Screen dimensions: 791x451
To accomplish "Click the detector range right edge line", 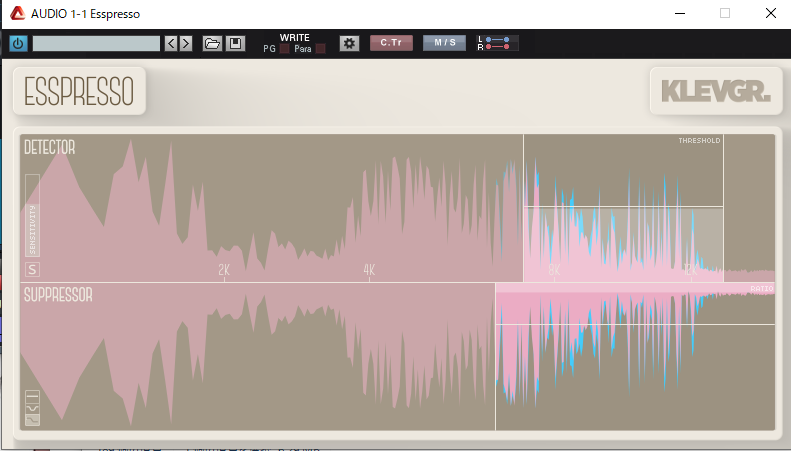I will click(x=723, y=208).
